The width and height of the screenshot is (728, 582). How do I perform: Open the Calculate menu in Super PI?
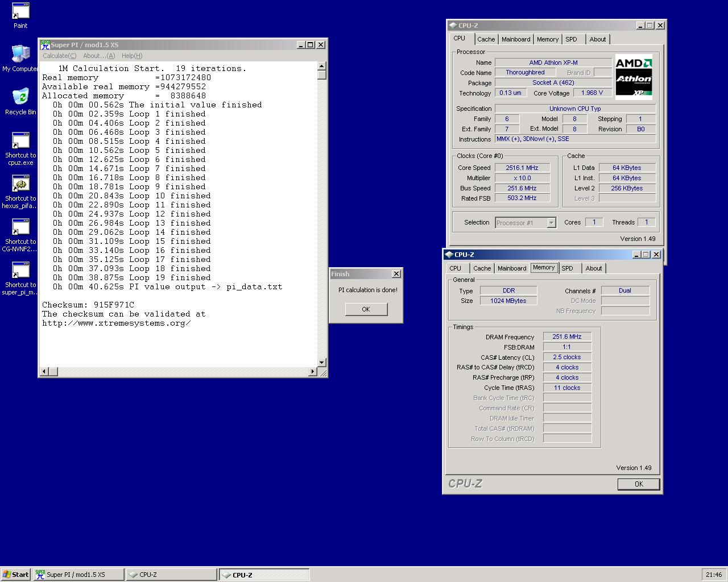[59, 56]
